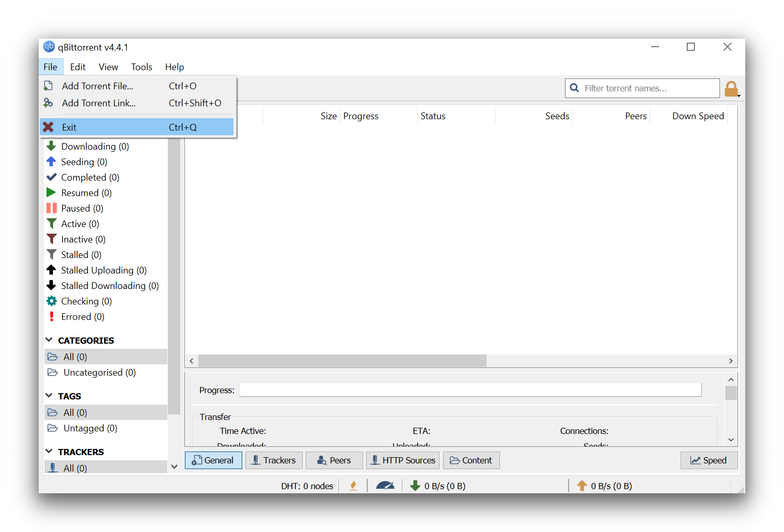This screenshot has width=784, height=532.
Task: Open the lock icon dropdown arrow
Action: pyautogui.click(x=739, y=95)
